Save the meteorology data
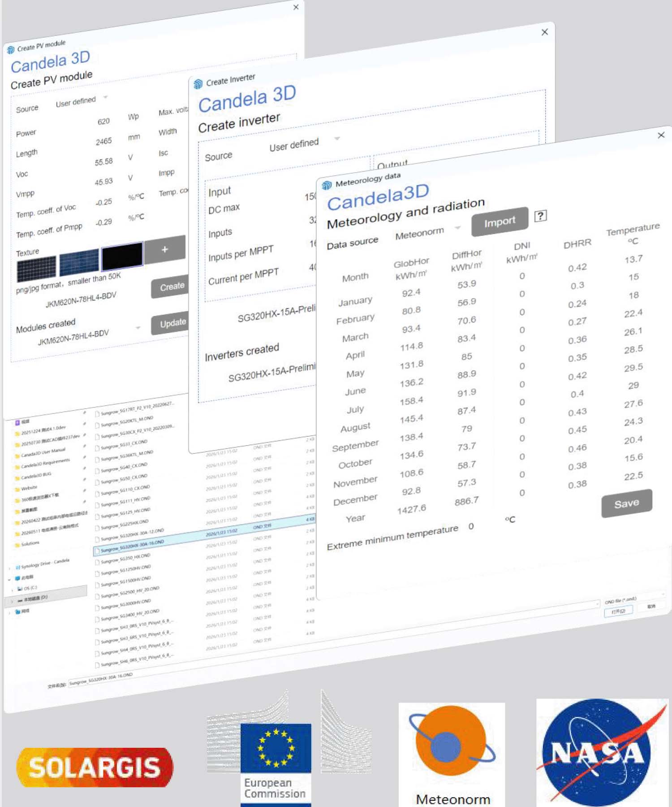The image size is (672, 807). click(626, 503)
